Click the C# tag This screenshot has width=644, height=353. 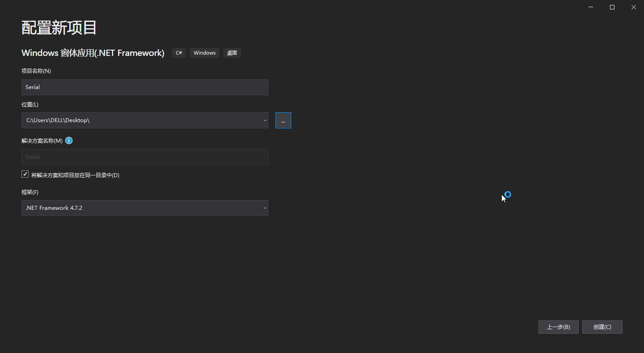pyautogui.click(x=179, y=53)
